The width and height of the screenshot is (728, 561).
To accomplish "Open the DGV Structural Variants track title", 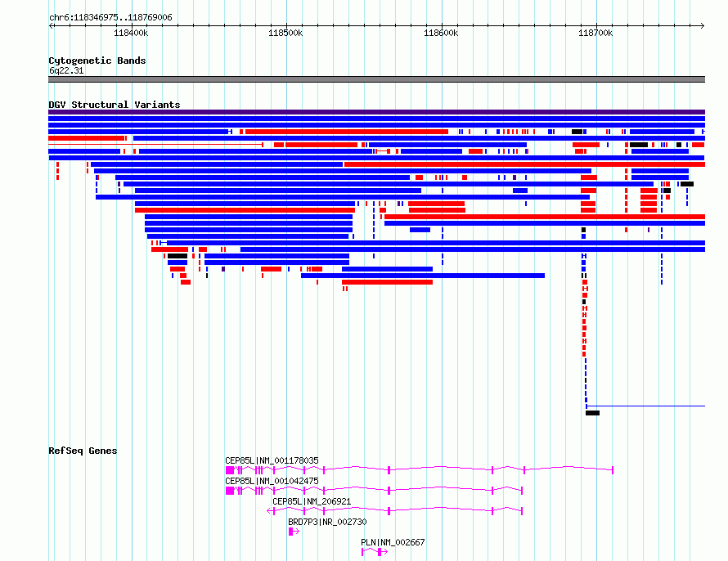I will click(x=115, y=105).
